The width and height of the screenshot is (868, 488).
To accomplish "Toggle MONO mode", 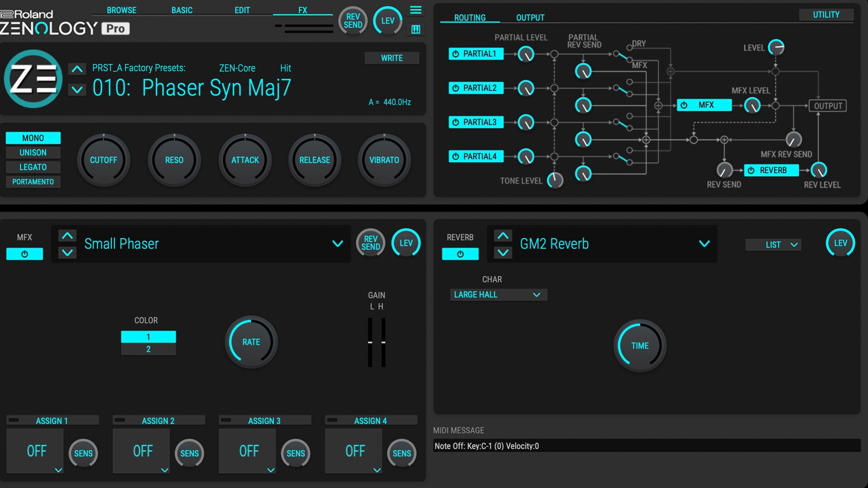I will [33, 138].
